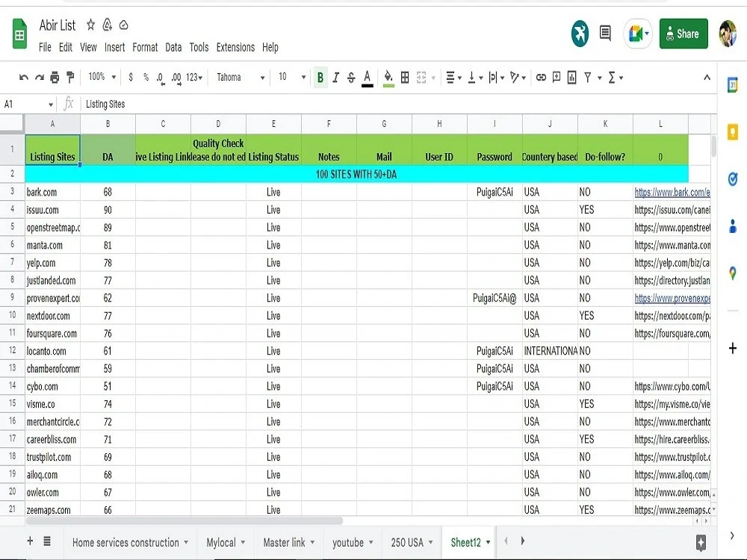Open text wrapping dropdown
This screenshot has height=560, width=747.
coord(496,78)
